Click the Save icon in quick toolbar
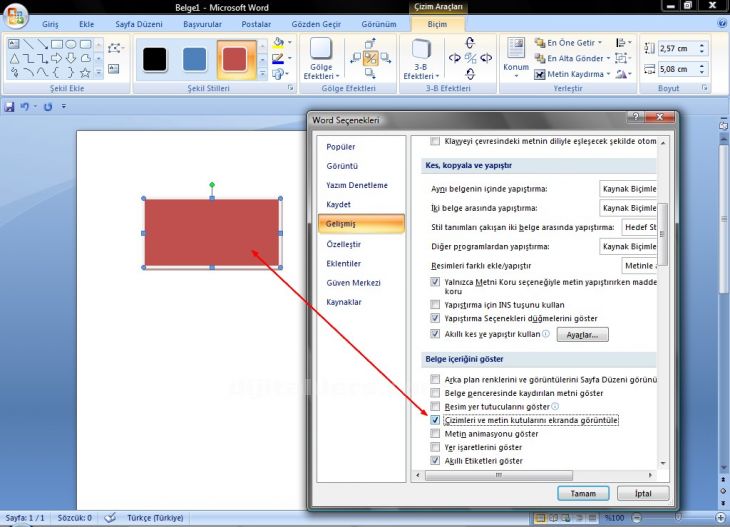The image size is (730, 527). coord(9,107)
